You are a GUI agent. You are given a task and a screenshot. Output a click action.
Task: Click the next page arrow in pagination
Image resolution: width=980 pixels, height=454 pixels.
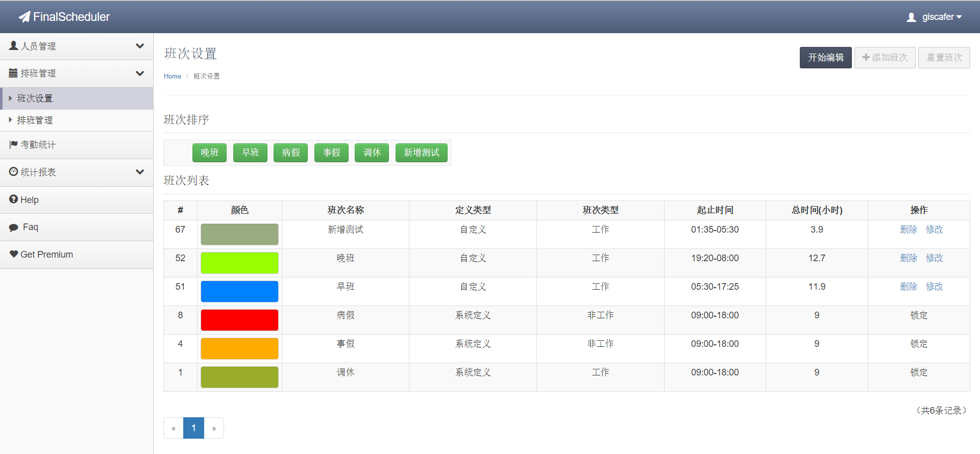click(214, 428)
